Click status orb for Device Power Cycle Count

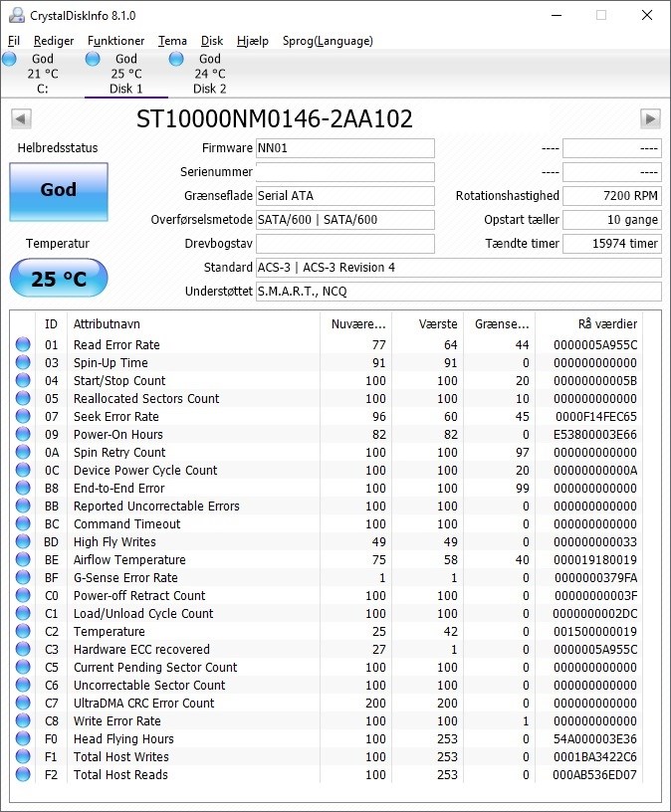point(23,471)
